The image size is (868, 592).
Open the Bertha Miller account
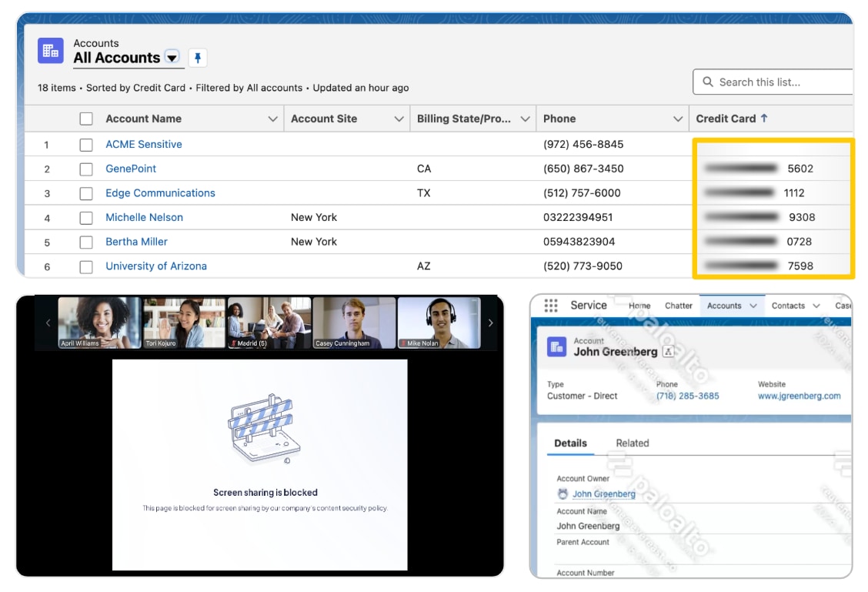[x=136, y=242]
